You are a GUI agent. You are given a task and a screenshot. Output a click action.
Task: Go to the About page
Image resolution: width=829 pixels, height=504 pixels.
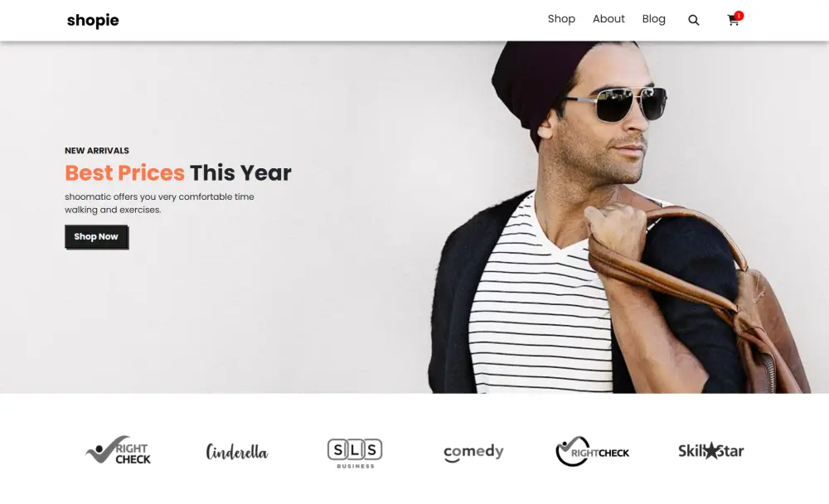tap(608, 19)
